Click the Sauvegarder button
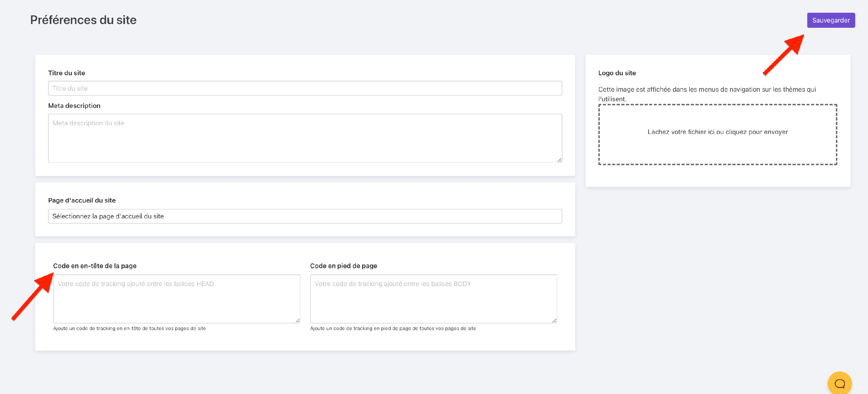 click(x=831, y=20)
